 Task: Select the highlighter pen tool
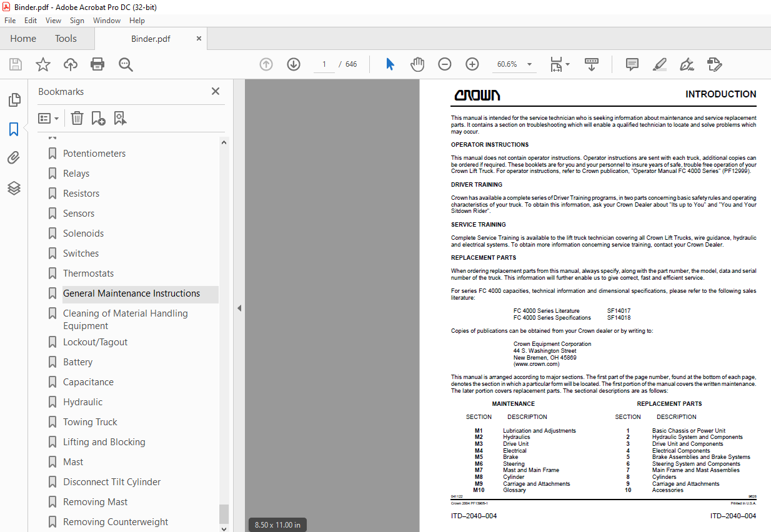pos(659,64)
